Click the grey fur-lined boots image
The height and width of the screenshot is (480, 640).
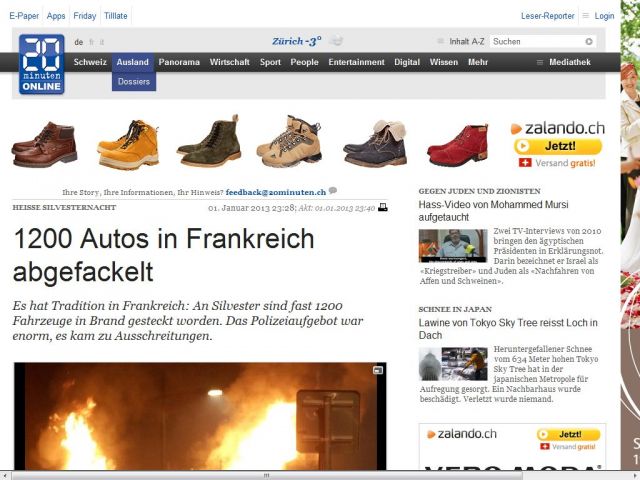tap(375, 144)
